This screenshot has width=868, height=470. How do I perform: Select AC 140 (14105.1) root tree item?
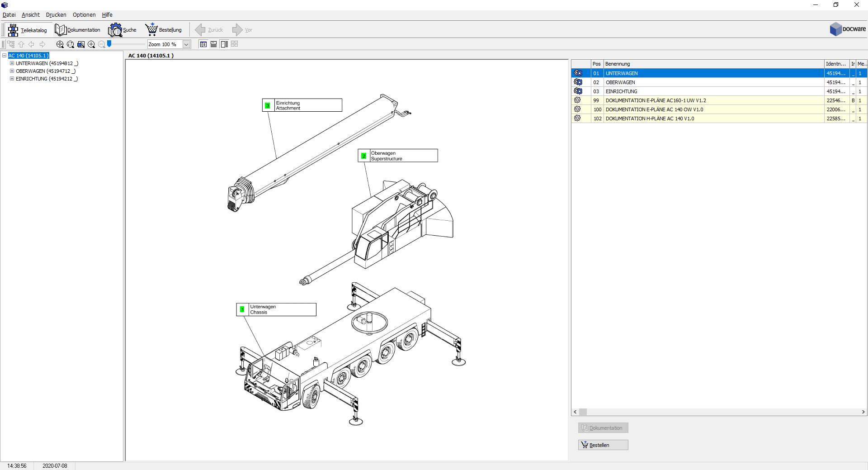tap(28, 56)
